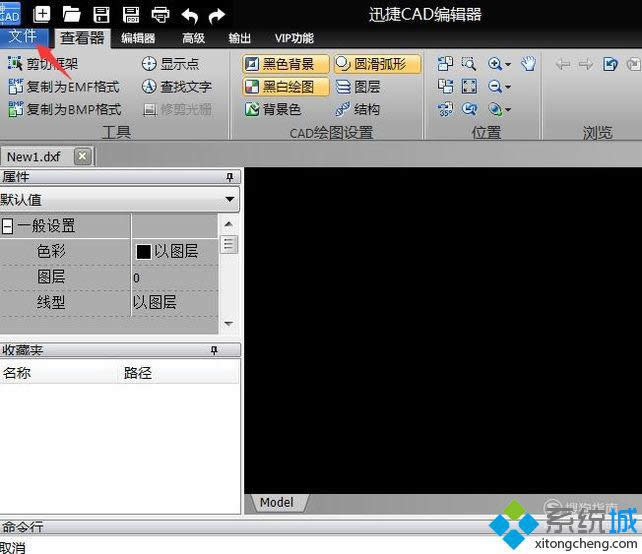Image resolution: width=642 pixels, height=554 pixels.
Task: Click the Zoom In magnifier icon
Action: point(495,64)
